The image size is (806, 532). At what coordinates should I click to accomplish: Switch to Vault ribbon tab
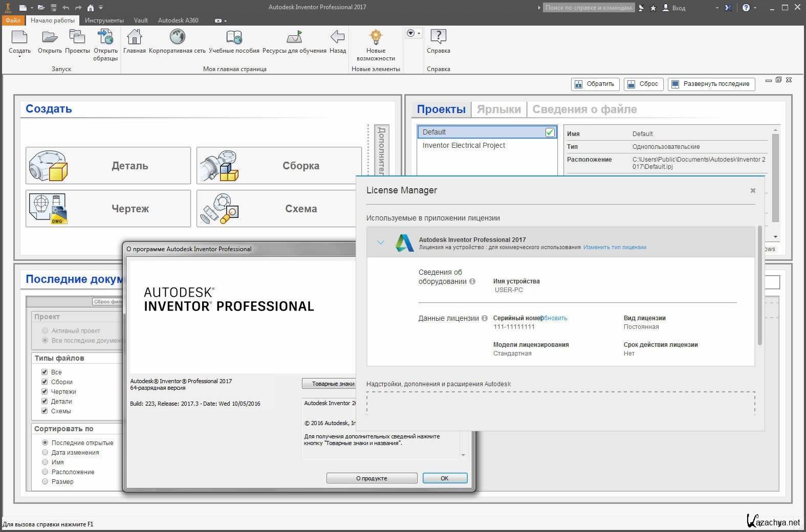[x=141, y=20]
